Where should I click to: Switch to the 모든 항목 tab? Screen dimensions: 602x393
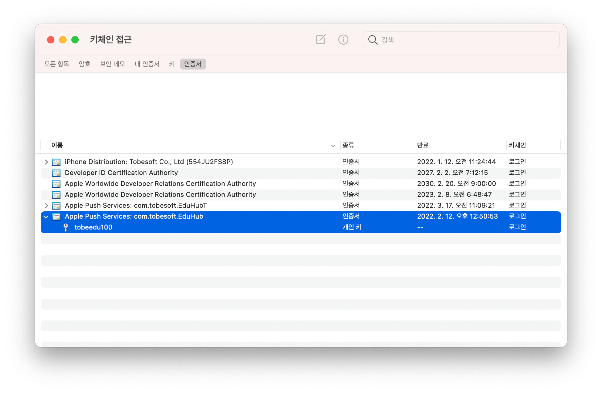[x=56, y=64]
